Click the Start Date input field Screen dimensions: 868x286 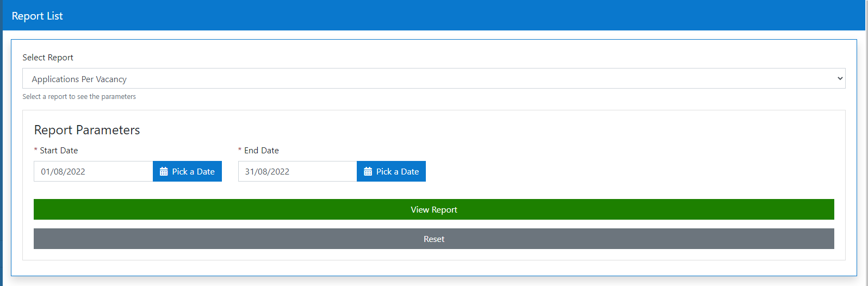coord(94,171)
